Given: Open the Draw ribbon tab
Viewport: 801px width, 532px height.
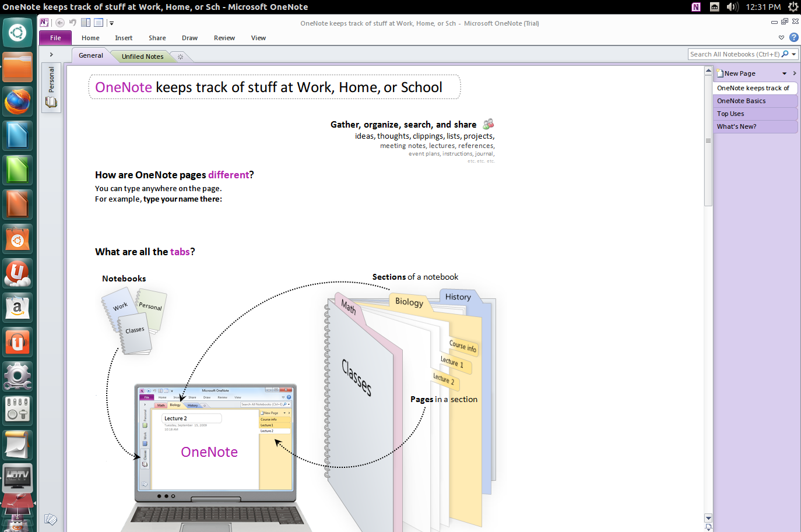Looking at the screenshot, I should click(x=189, y=38).
